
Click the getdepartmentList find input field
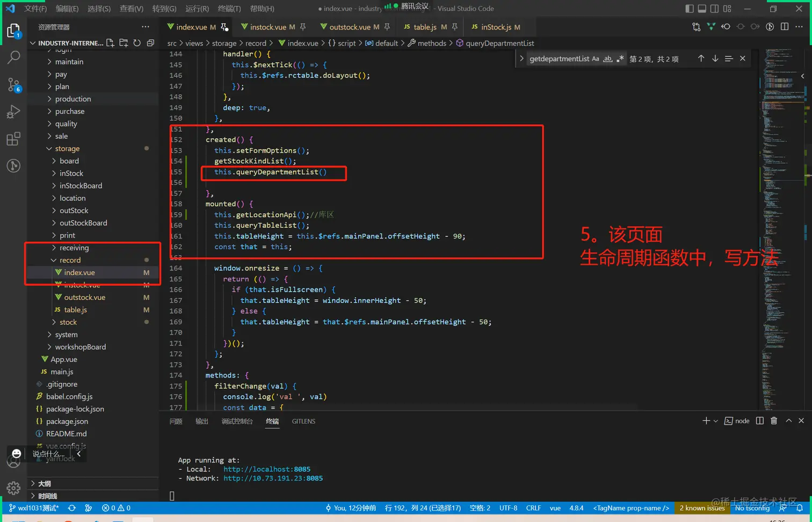559,59
